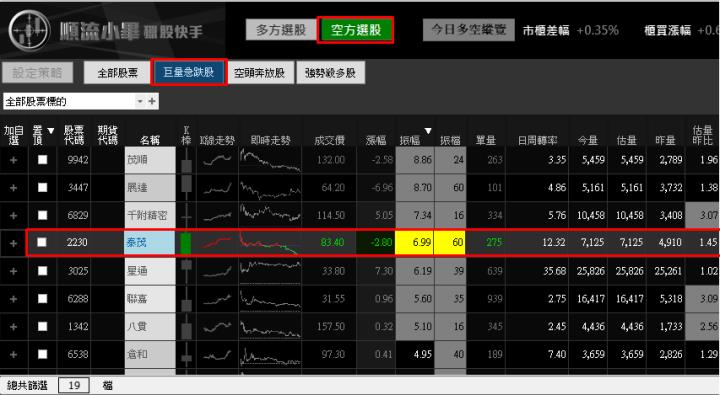Screen dimensions: 720x395
Task: Add stock 3025 to the watchlist with its plus icon
Action: pyautogui.click(x=13, y=271)
